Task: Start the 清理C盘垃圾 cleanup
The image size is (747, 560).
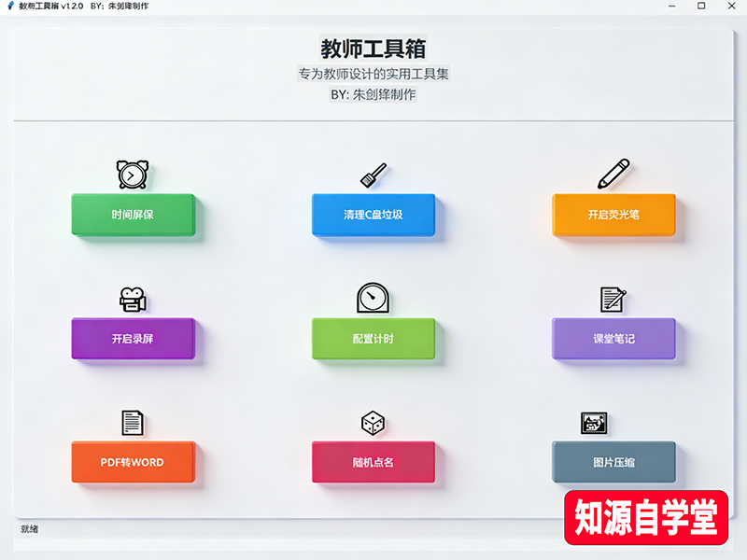Action: pos(373,215)
